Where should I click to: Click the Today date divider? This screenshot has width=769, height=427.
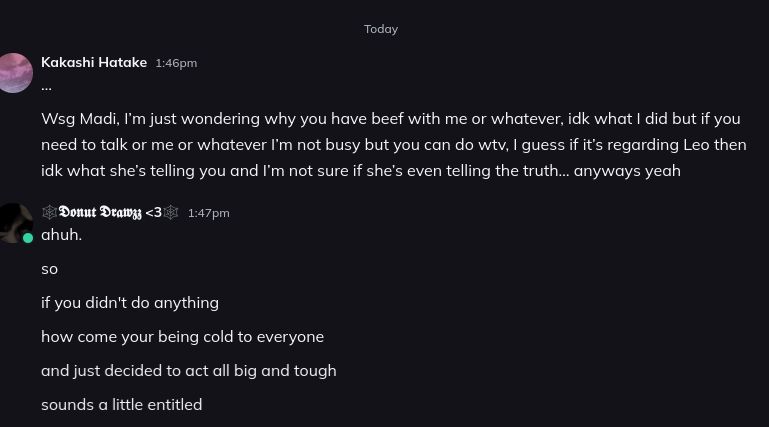pyautogui.click(x=381, y=29)
